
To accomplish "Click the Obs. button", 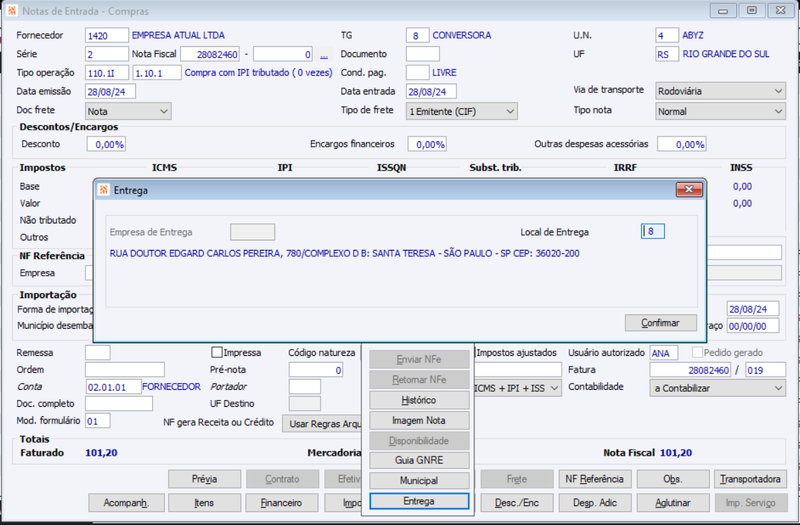I will pos(673,479).
